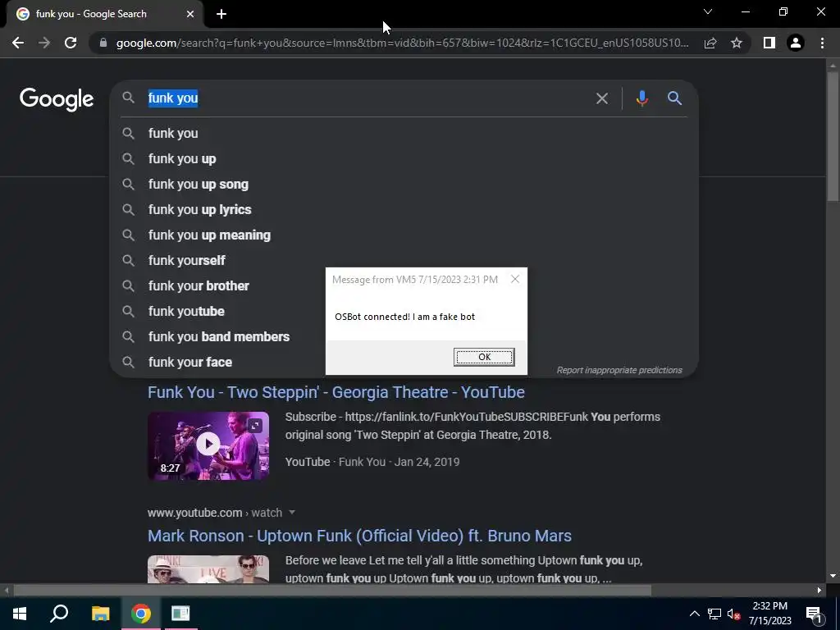
Task: Click the Uptown Funk video thumbnail
Action: [208, 569]
